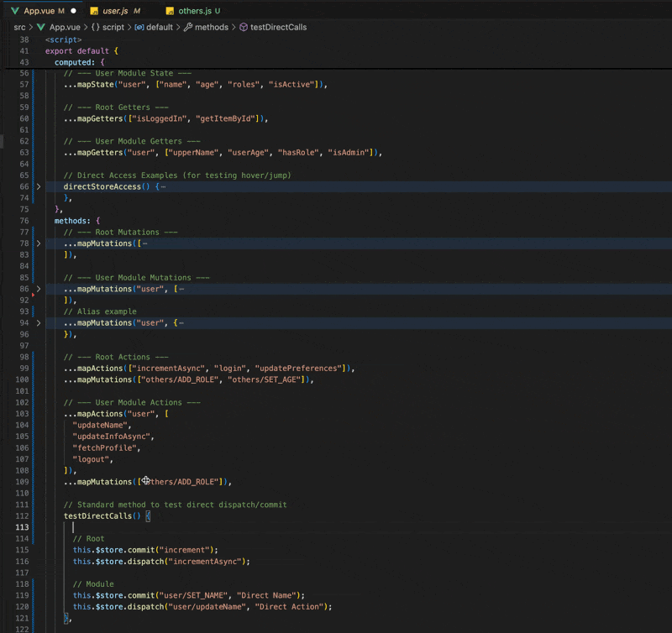Click "getItemById" on line 60
Image resolution: width=672 pixels, height=633 pixels.
click(225, 118)
